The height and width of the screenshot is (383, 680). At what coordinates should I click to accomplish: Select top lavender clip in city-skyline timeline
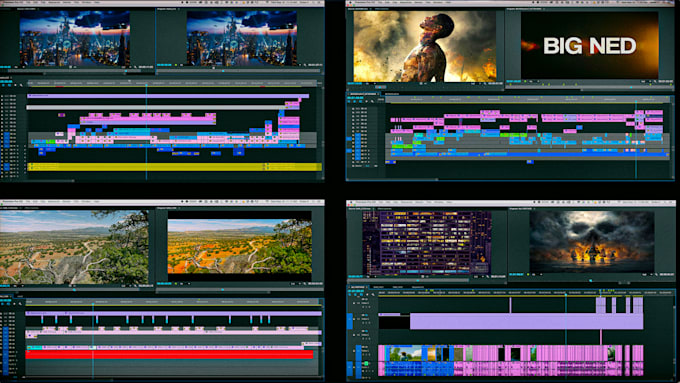[x=168, y=96]
